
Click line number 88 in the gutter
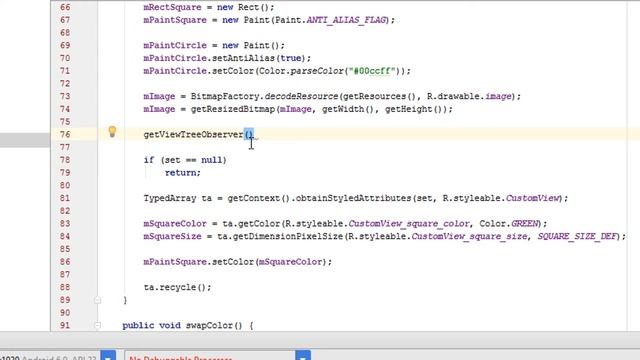[x=65, y=287]
